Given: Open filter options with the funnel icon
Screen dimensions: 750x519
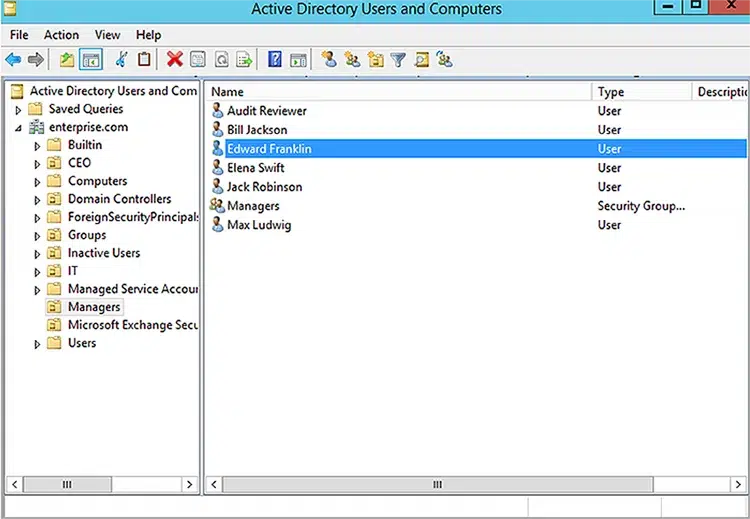Looking at the screenshot, I should click(x=398, y=60).
